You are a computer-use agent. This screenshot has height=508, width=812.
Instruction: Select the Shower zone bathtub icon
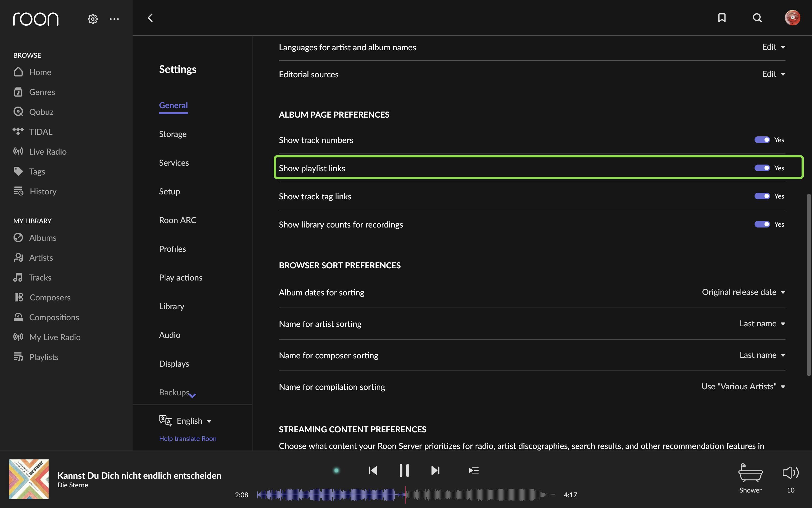click(x=750, y=473)
